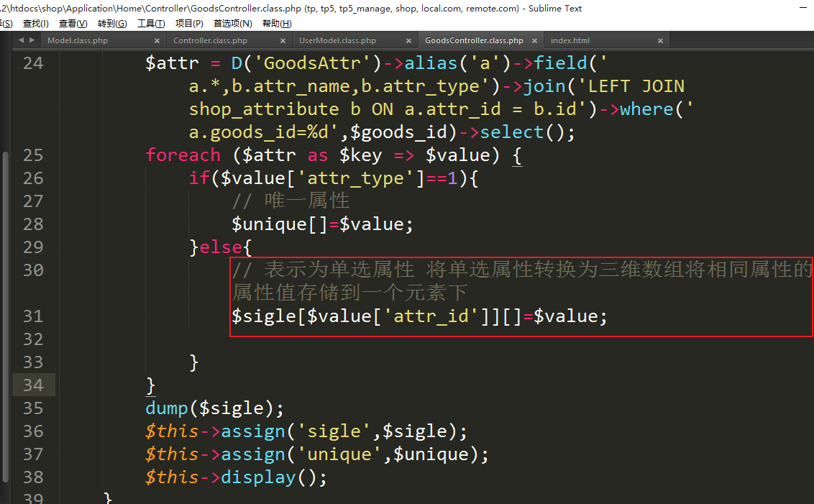Switch to the Model.class.php tab
The width and height of the screenshot is (814, 504).
pyautogui.click(x=78, y=41)
